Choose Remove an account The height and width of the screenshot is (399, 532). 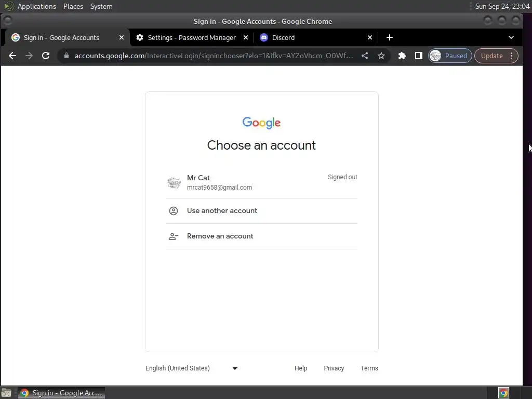pyautogui.click(x=262, y=236)
